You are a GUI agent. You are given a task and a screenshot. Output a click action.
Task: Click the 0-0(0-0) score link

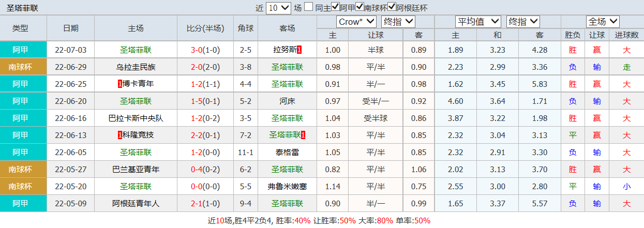(205, 187)
